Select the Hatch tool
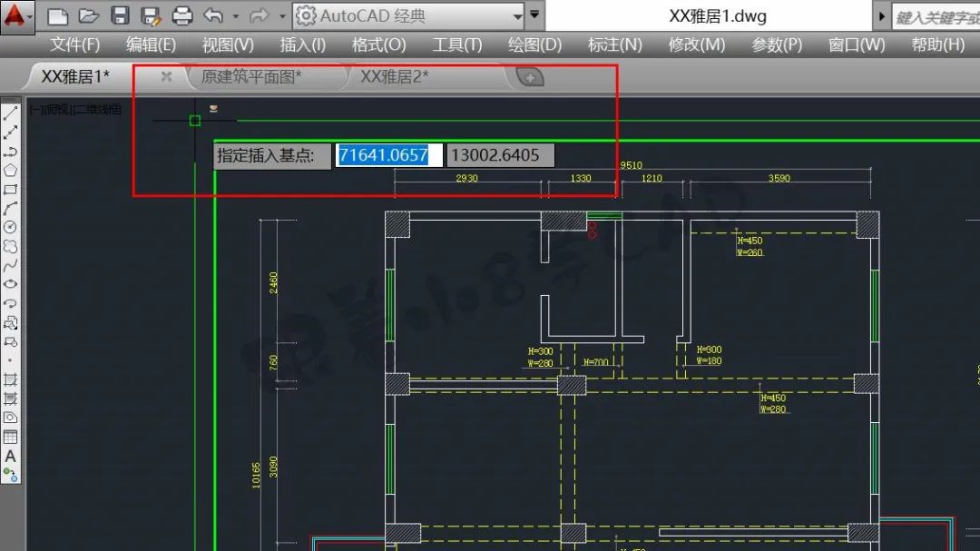Viewport: 980px width, 551px height. pos(11,379)
